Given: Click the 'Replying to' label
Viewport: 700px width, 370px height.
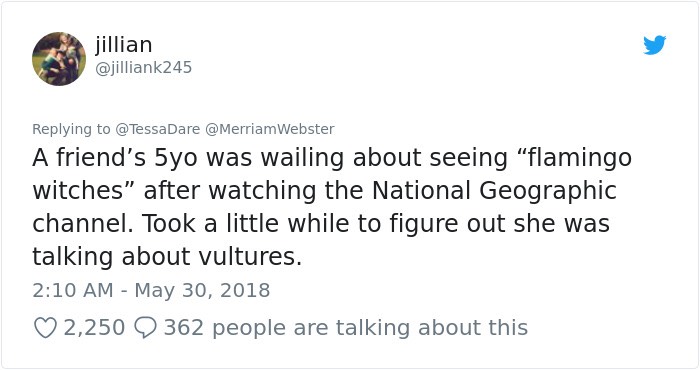Looking at the screenshot, I should click(71, 129).
